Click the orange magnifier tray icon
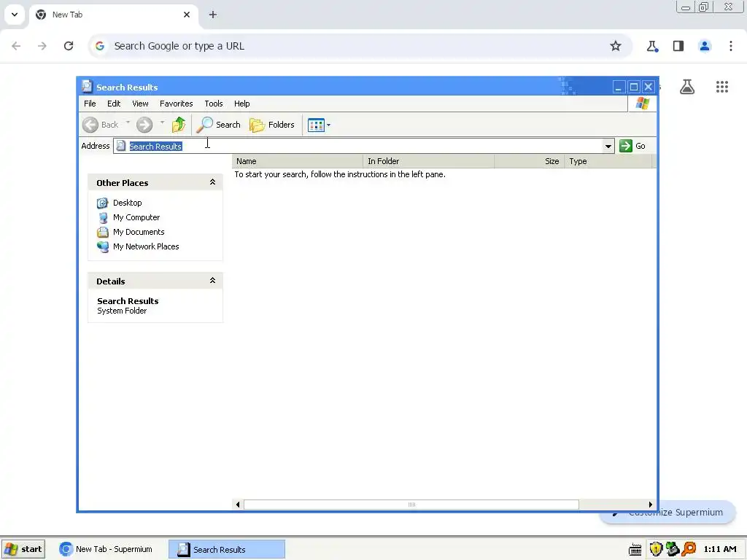This screenshot has height=560, width=747. coord(689,550)
